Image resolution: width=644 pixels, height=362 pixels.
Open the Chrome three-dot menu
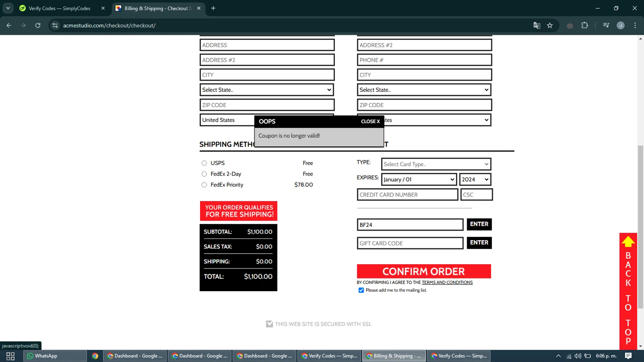(635, 25)
